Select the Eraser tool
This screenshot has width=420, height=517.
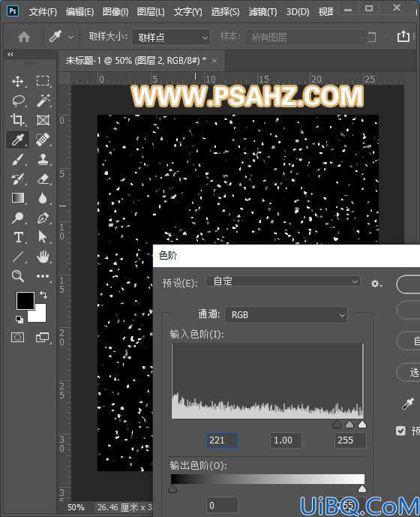pos(43,179)
